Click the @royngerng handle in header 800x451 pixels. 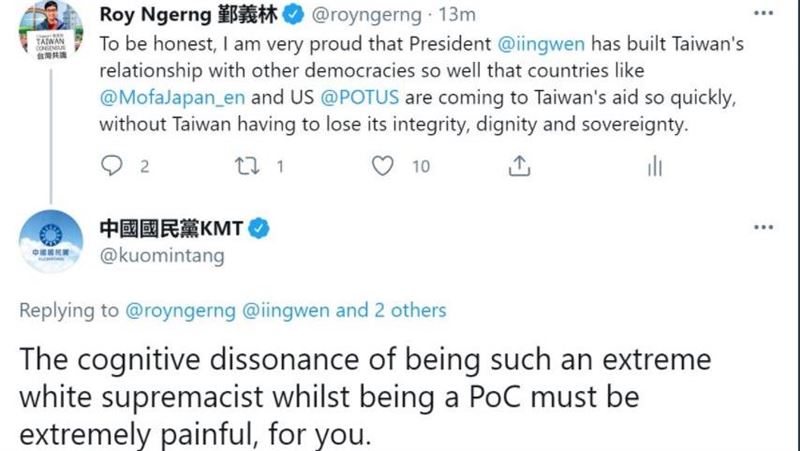click(x=366, y=15)
